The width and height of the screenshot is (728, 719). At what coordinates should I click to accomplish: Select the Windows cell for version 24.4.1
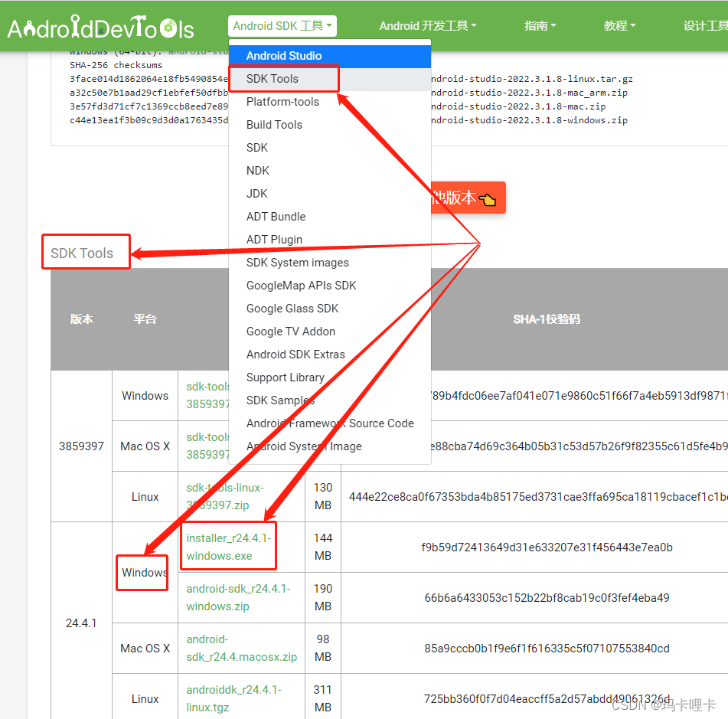145,573
